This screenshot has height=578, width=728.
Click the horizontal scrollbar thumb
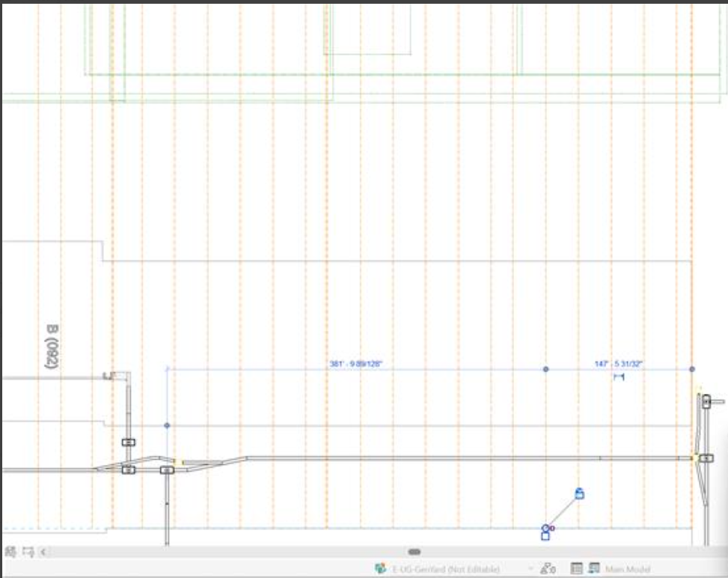[x=415, y=552]
